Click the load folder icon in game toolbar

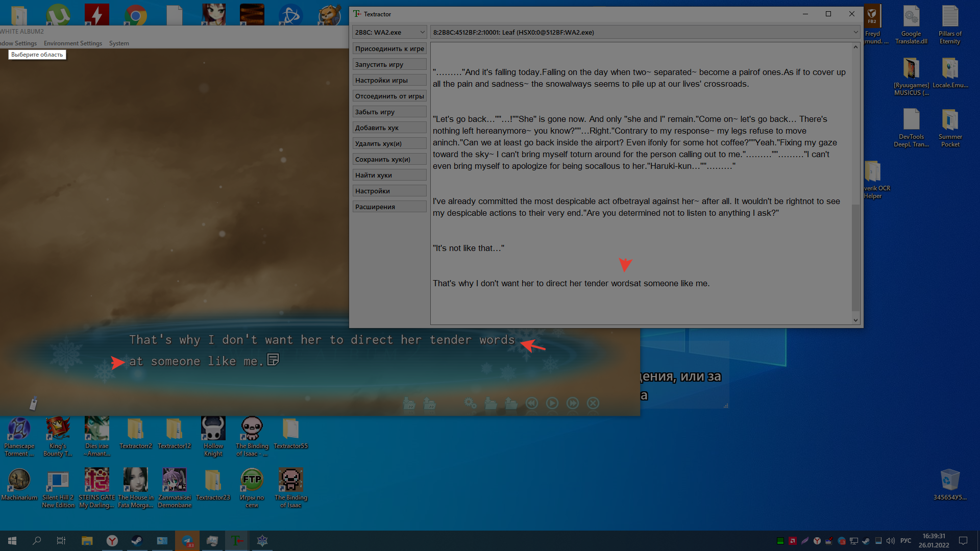[511, 403]
